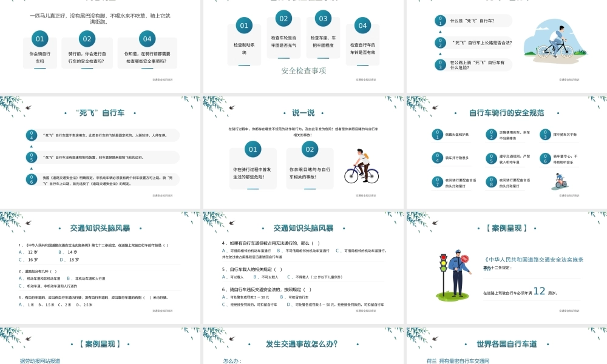Image resolution: width=607 pixels, height=364 pixels.
Task: Click the 08 circle on the safety norms slide
Action: [x=491, y=182]
